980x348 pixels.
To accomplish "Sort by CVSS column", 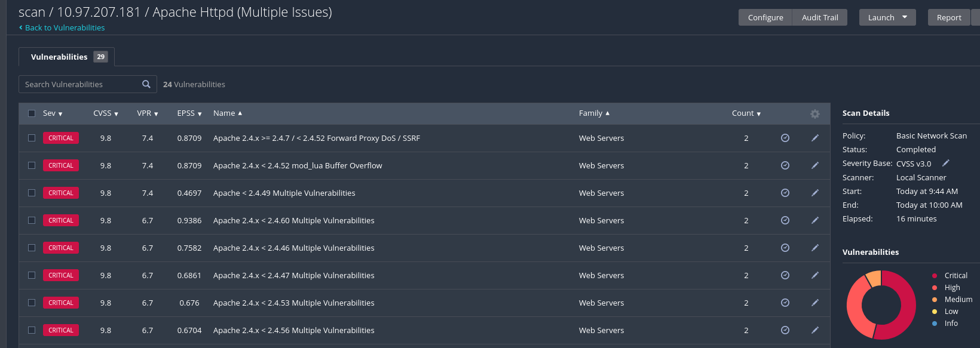I will [x=106, y=113].
